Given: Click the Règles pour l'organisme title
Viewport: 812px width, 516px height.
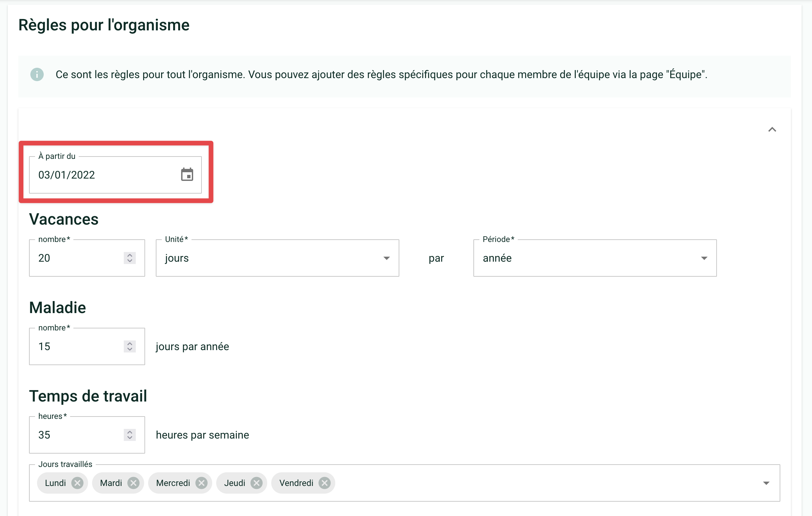Looking at the screenshot, I should pyautogui.click(x=104, y=25).
